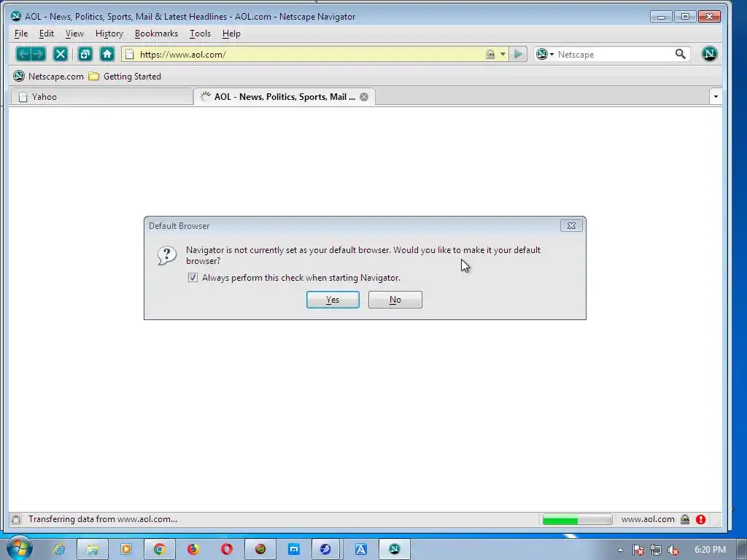Switch to the Yahoo tab
The height and width of the screenshot is (560, 747).
pos(101,97)
